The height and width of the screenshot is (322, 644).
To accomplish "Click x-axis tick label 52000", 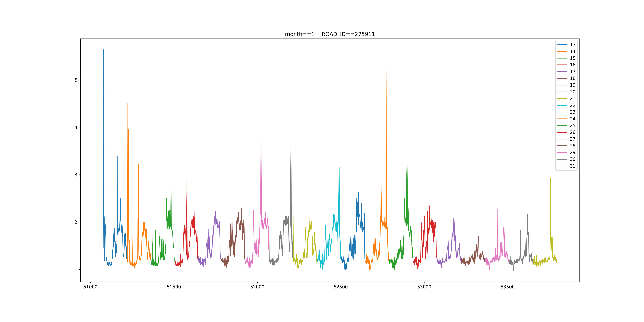I will coord(257,287).
